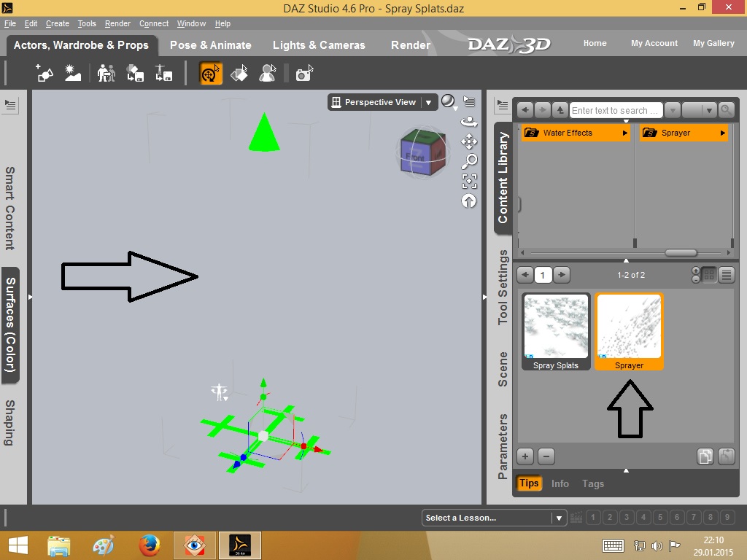Go forward in Content Library navigation
The height and width of the screenshot is (560, 747).
tap(542, 111)
